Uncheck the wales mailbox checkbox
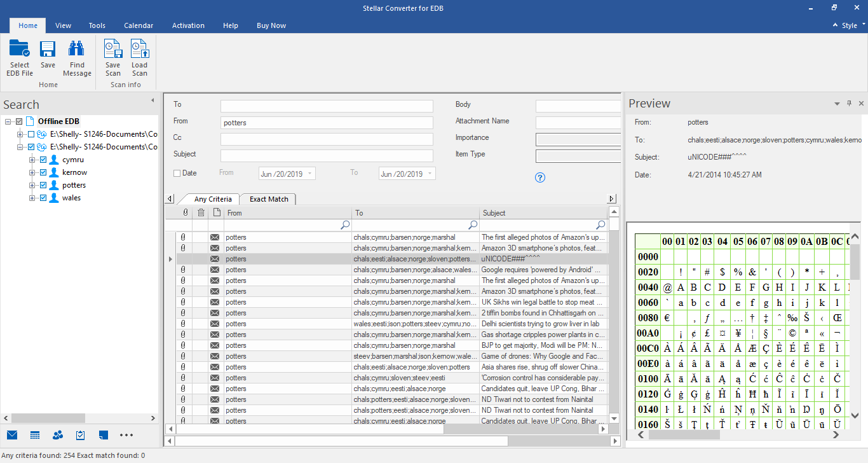Screen dimensions: 868x463 point(43,198)
